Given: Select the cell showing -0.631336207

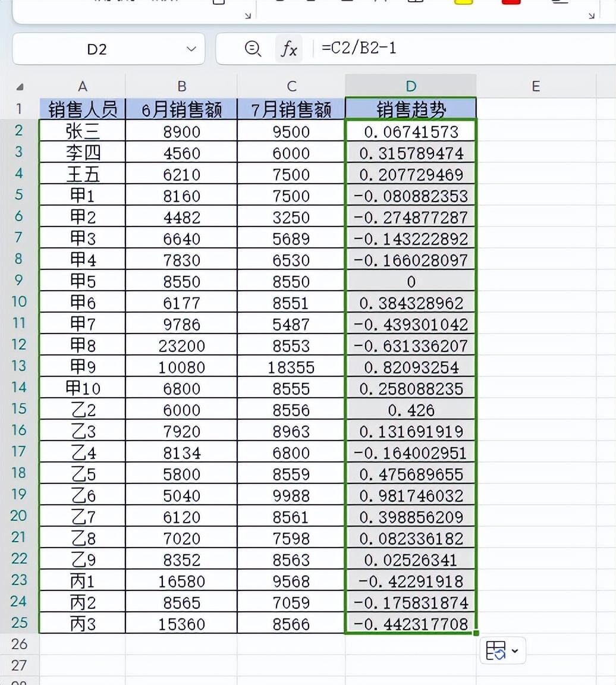Looking at the screenshot, I should (x=411, y=345).
